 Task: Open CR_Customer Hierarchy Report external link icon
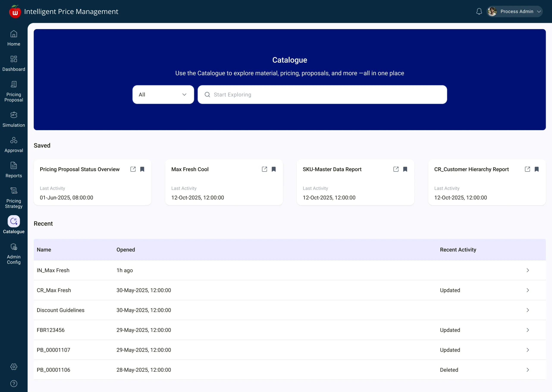527,169
